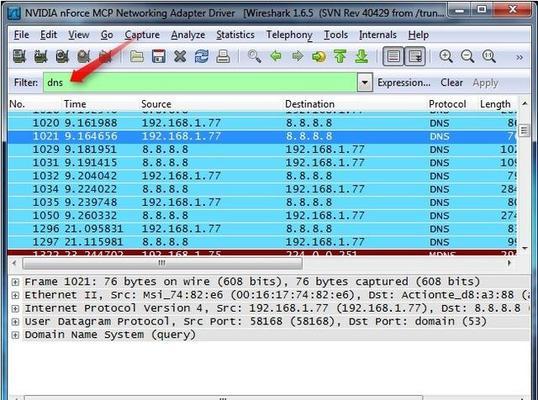This screenshot has height=400, width=538.
Task: Sort by the Length column header
Action: pos(495,104)
